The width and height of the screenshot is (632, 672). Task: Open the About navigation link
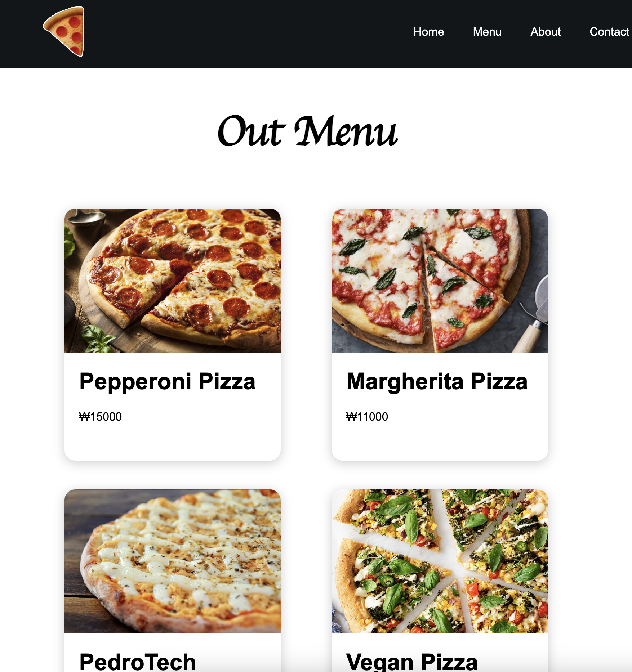coord(546,32)
